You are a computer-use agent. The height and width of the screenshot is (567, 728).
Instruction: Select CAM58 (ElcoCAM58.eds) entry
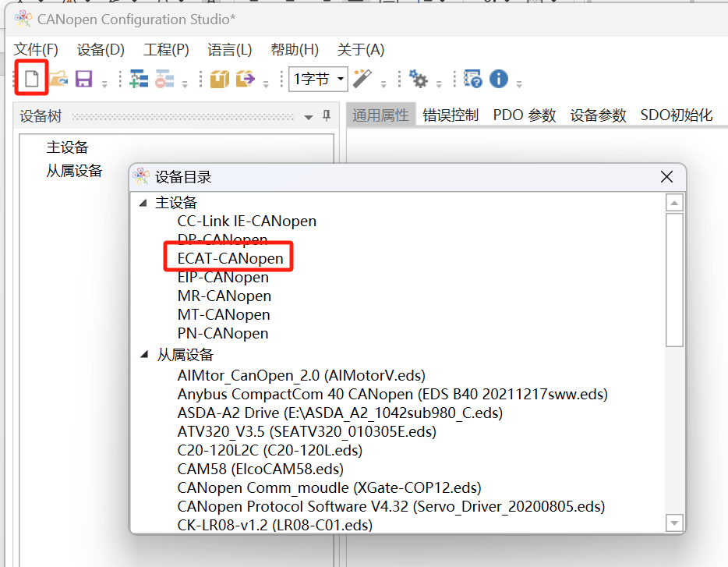260,469
